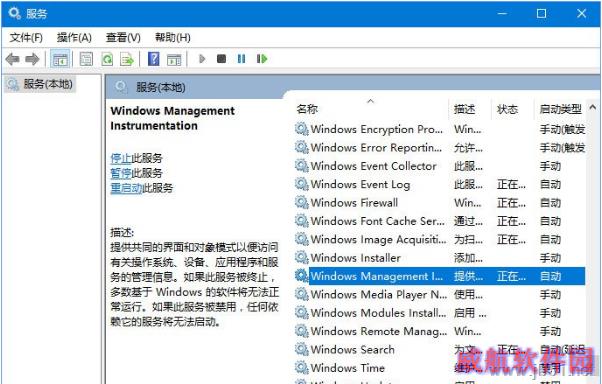Image resolution: width=602 pixels, height=384 pixels.
Task: Click the 重启动 link to restart service
Action: 126,188
